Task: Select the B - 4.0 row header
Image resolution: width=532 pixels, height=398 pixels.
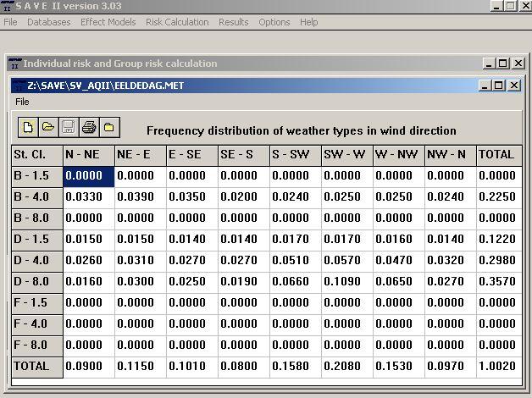Action: (x=37, y=197)
